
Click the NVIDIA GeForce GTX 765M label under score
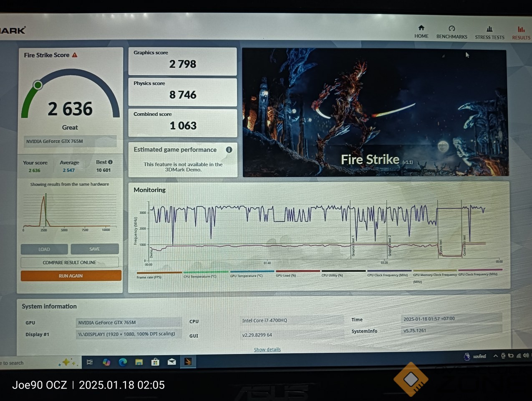coord(70,141)
